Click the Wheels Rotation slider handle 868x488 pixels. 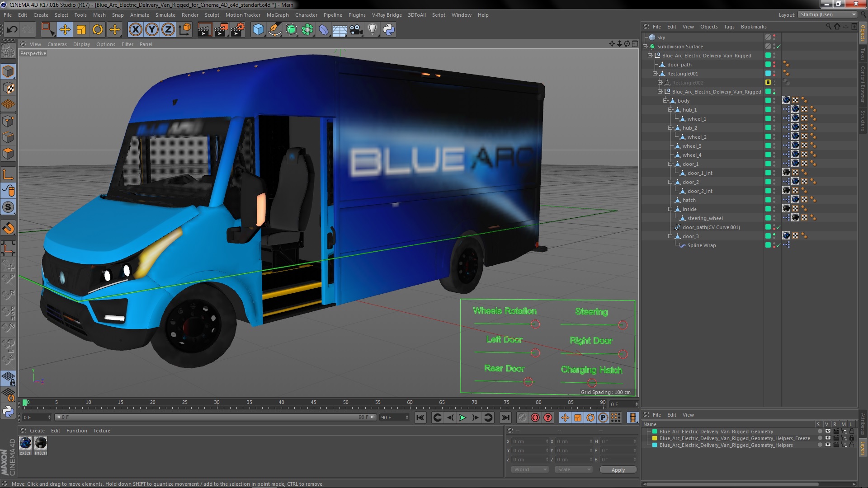pos(535,324)
